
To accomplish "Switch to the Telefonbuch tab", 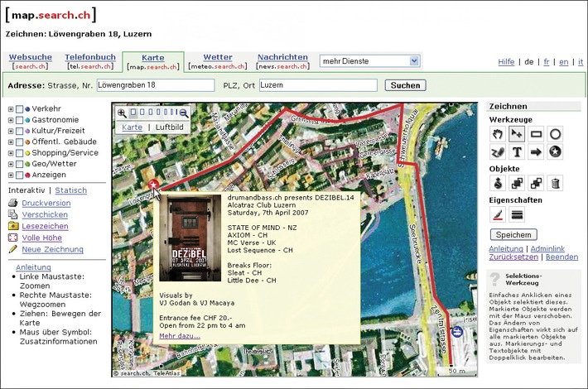I will 90,57.
